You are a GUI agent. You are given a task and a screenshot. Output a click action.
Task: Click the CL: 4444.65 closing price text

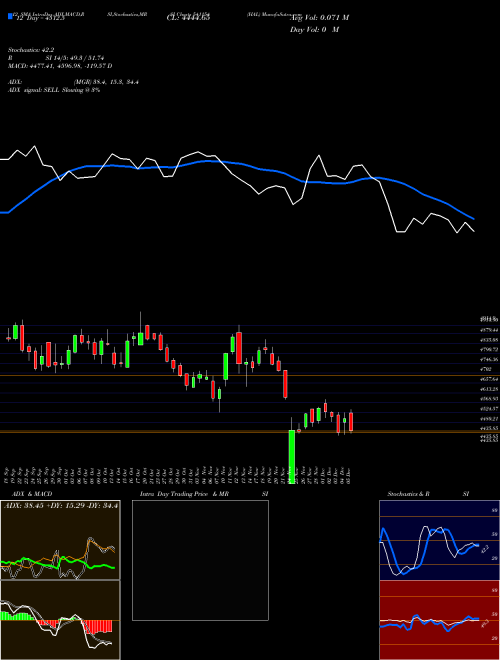tap(188, 17)
